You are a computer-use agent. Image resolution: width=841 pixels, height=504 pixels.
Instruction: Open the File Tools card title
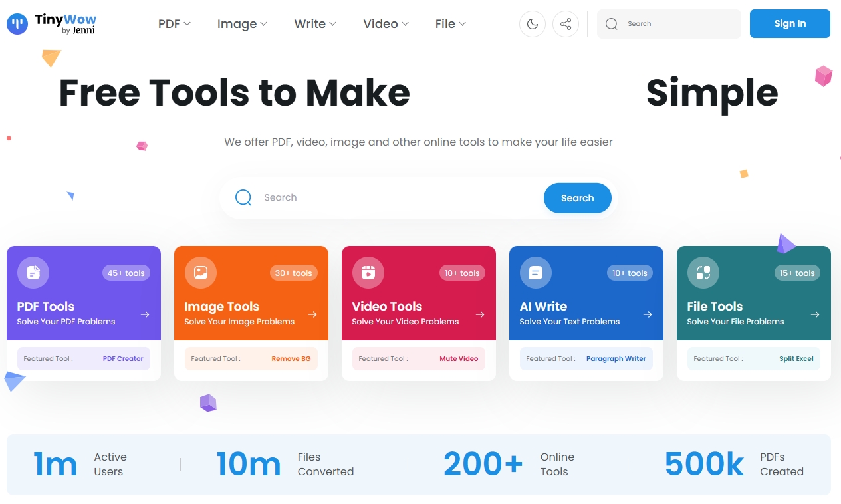point(715,307)
